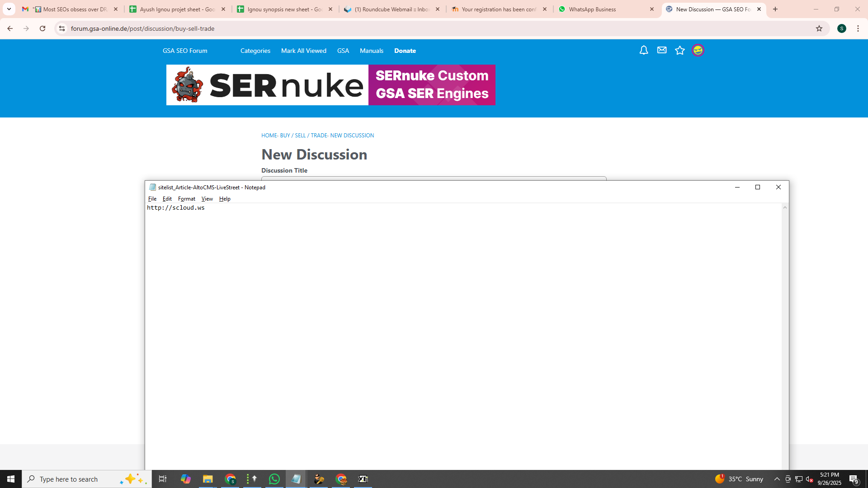868x488 pixels.
Task: View site information icon in address bar
Action: click(62, 28)
